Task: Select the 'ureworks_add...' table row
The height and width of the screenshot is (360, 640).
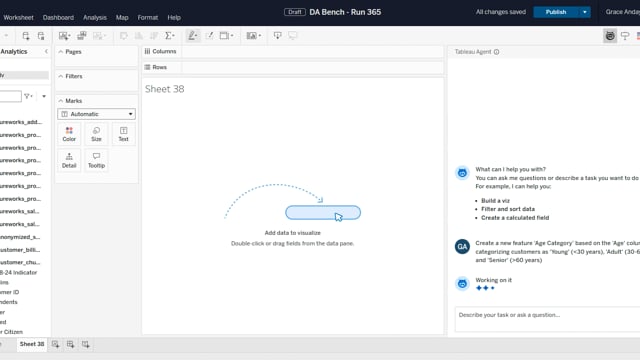Action: 21,122
